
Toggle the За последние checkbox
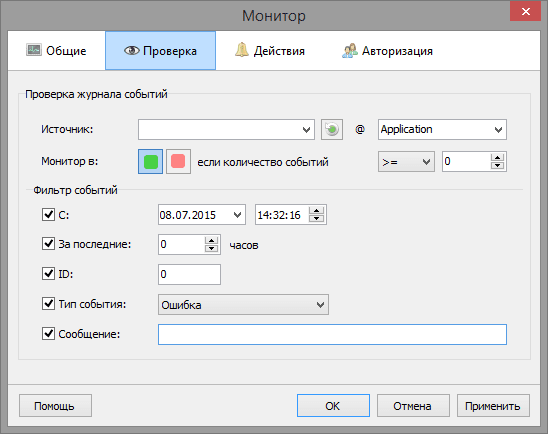click(x=48, y=244)
